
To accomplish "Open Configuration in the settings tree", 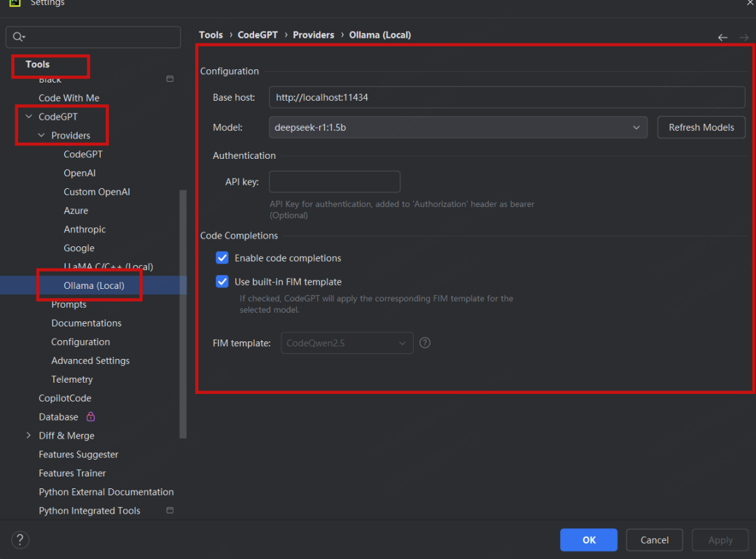I will pos(80,341).
